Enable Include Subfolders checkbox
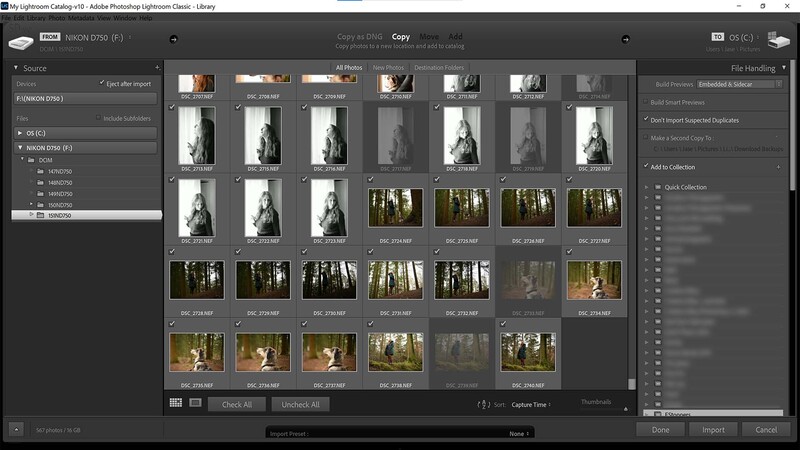Image resolution: width=800 pixels, height=450 pixels. tap(98, 118)
